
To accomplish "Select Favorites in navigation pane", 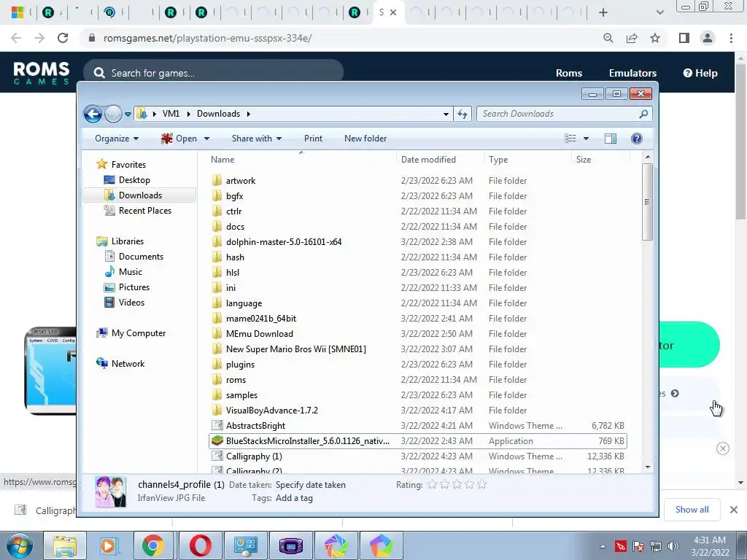I will pyautogui.click(x=128, y=164).
